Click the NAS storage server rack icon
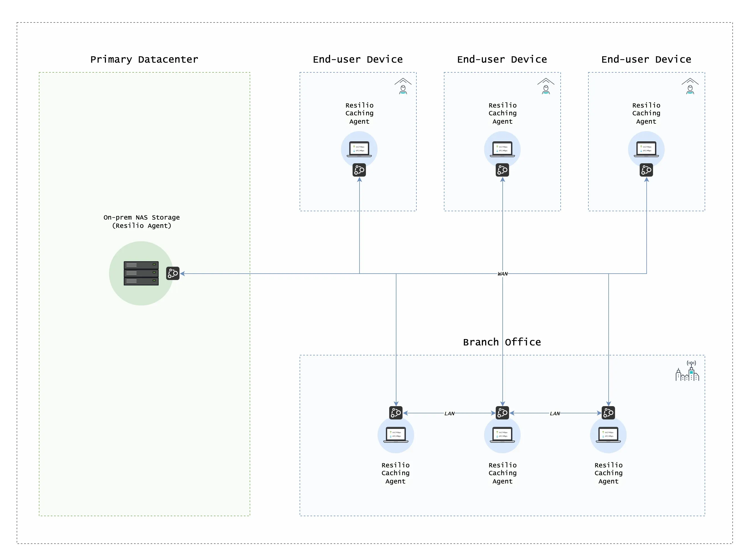Viewport: 749px width, 560px height. pos(141,273)
